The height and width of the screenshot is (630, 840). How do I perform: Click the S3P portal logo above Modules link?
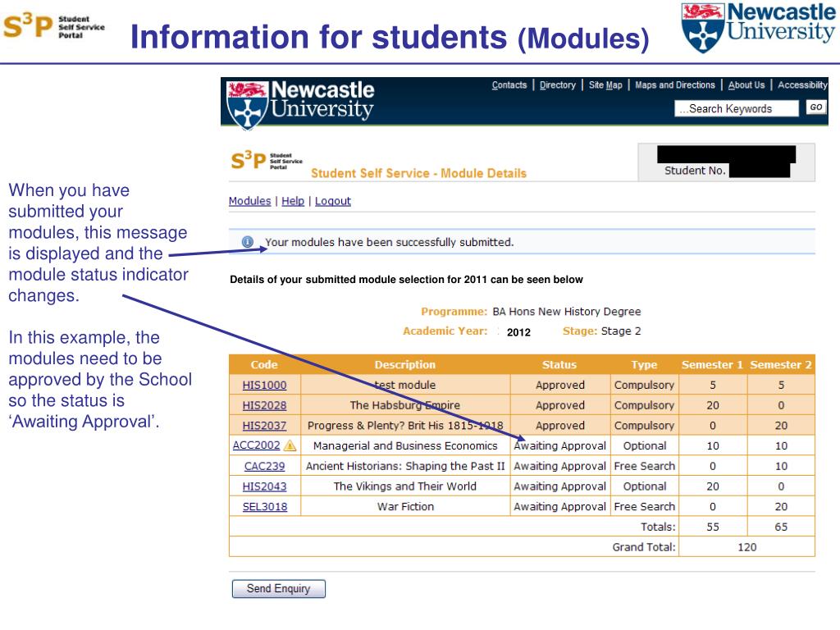click(x=267, y=160)
